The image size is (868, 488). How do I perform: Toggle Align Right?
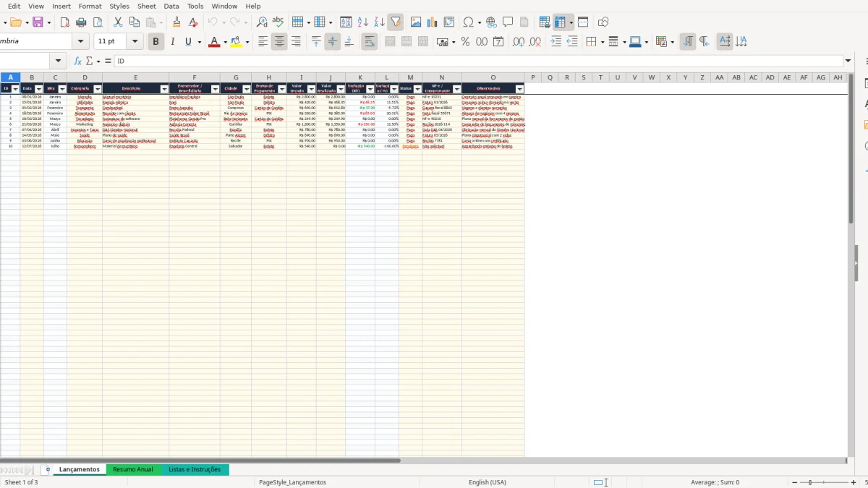tap(296, 42)
